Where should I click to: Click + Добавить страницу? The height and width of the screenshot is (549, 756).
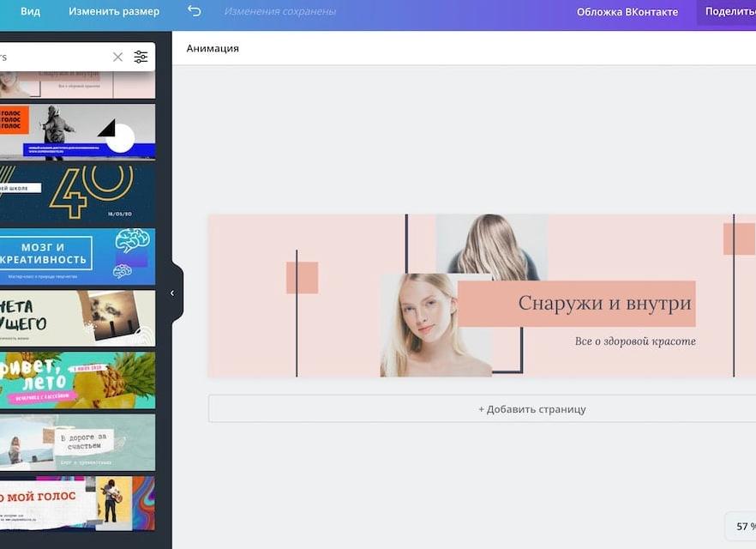click(531, 409)
